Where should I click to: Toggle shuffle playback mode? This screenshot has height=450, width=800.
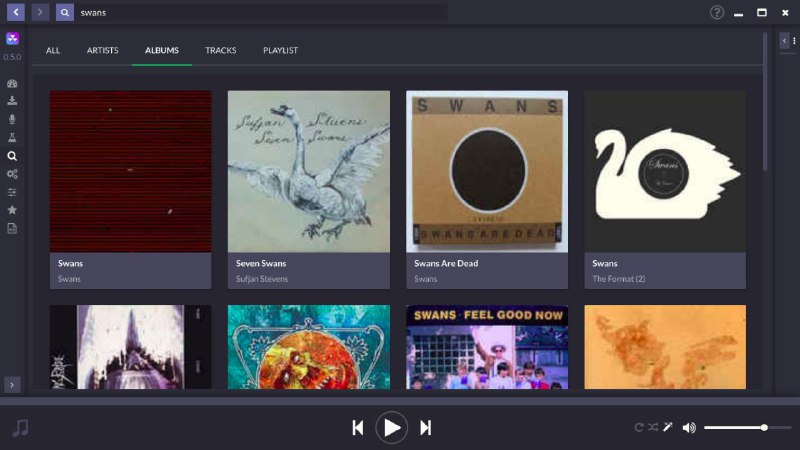(652, 428)
